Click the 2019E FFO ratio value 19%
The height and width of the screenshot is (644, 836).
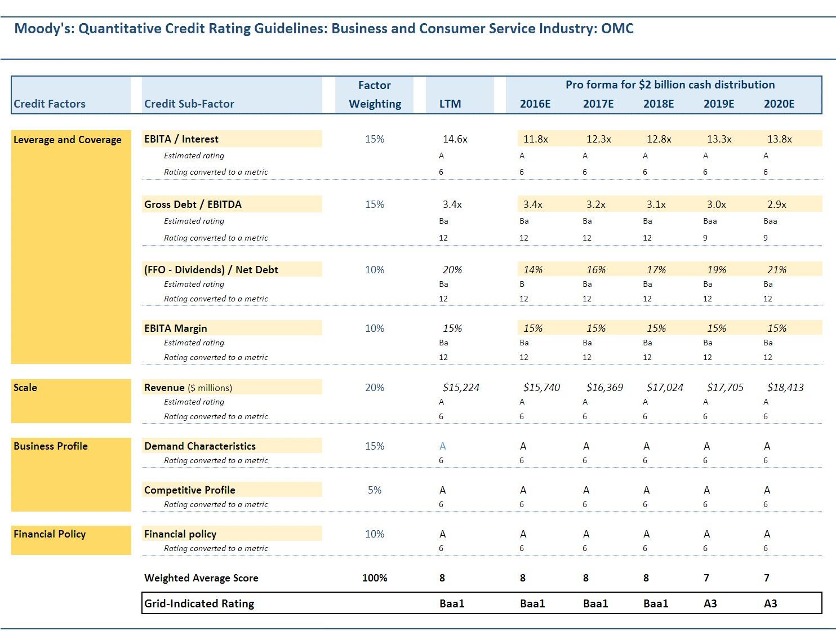[717, 270]
